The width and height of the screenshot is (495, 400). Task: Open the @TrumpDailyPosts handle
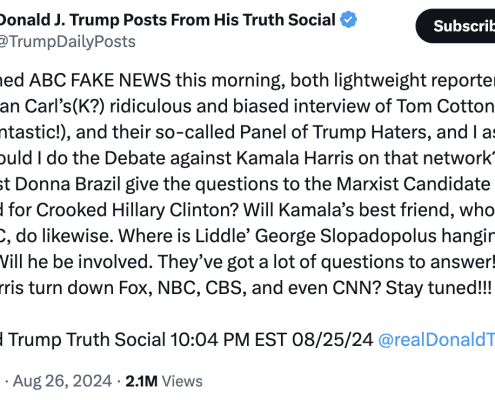pyautogui.click(x=68, y=42)
